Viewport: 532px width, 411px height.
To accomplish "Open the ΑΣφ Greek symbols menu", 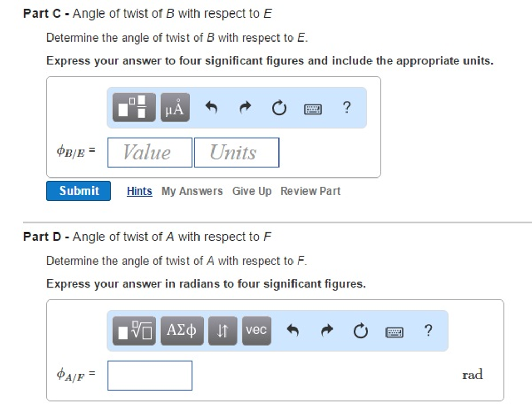I will pyautogui.click(x=180, y=331).
